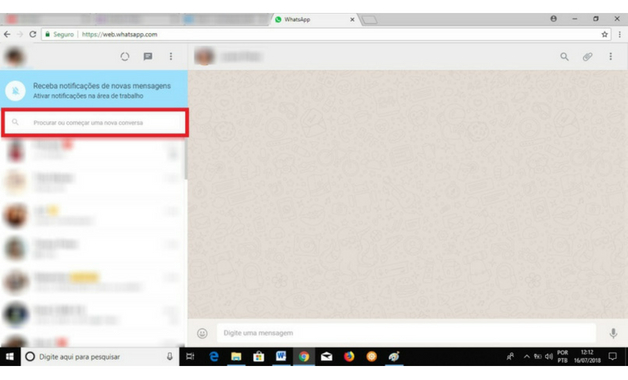Open the orange round app on taskbar
The image size is (628, 380).
pyautogui.click(x=372, y=356)
